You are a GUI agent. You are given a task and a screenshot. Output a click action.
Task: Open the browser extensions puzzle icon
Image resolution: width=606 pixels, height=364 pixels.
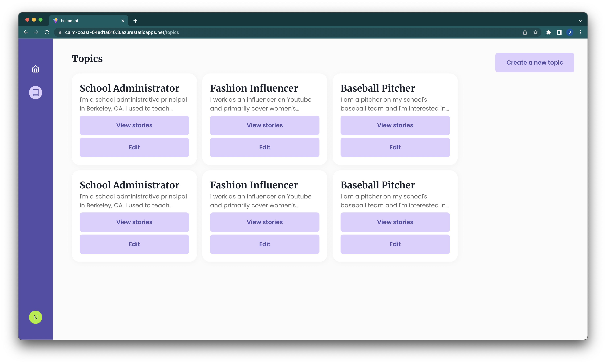tap(549, 32)
